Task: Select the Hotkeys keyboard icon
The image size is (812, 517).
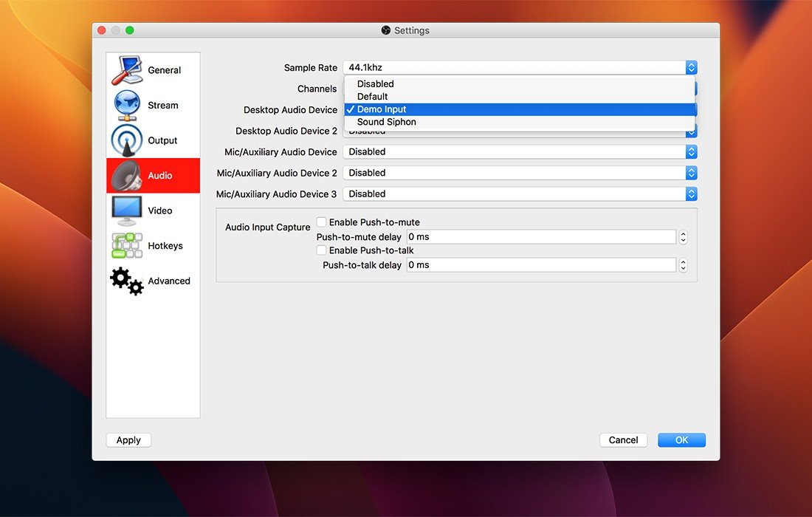Action: [127, 246]
